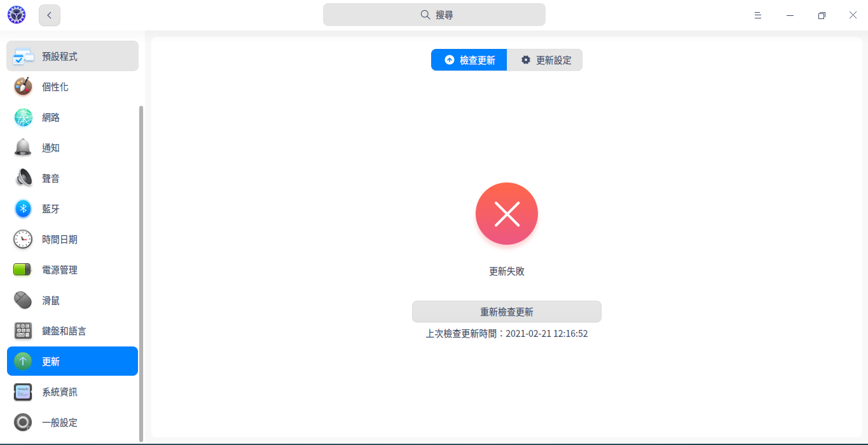The image size is (868, 445).
Task: Click the 電源管理 battery icon
Action: point(24,270)
